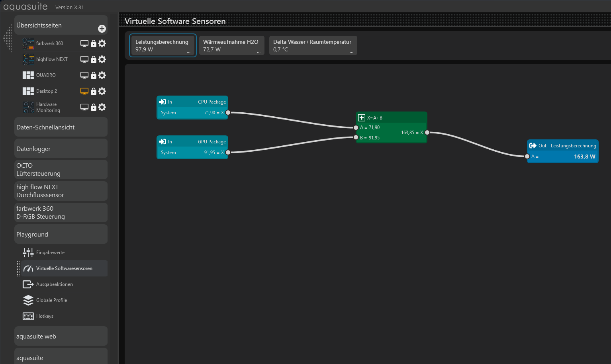Toggle lock icon for highflow NEXT page
Screen dimensions: 611x364
pos(94,59)
